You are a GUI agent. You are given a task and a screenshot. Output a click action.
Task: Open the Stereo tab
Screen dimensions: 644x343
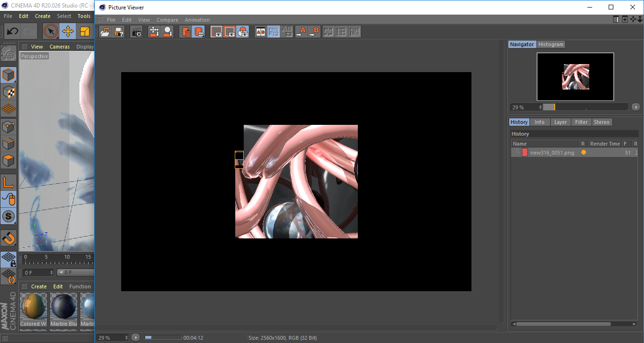[602, 122]
